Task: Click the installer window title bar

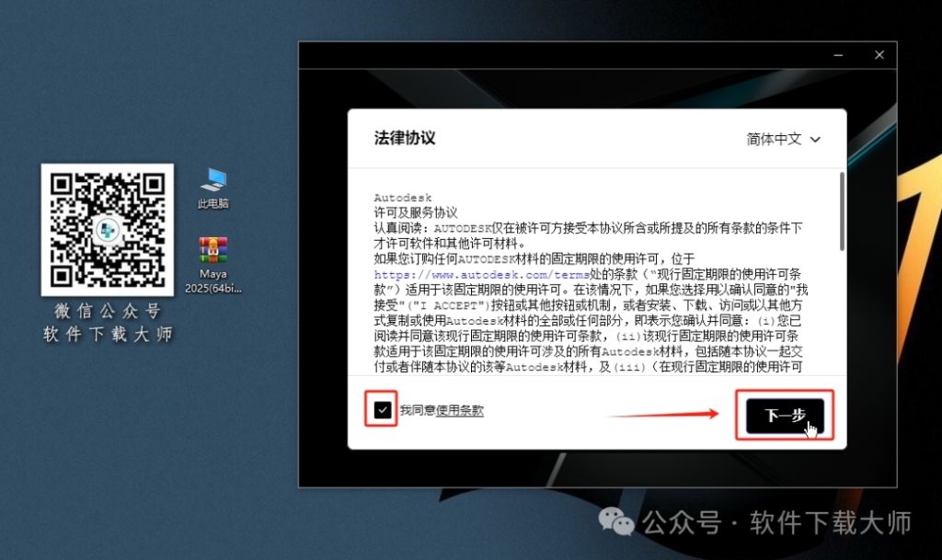Action: pyautogui.click(x=552, y=55)
